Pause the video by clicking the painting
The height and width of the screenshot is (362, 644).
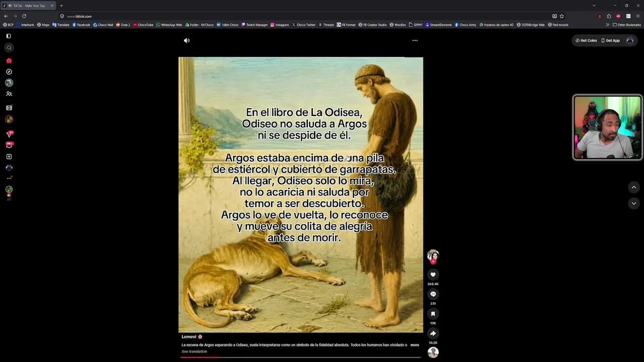click(301, 195)
